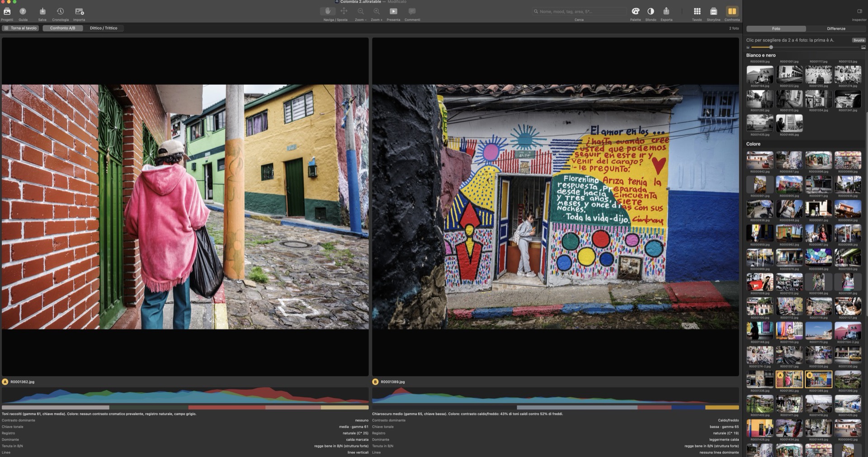Click the Zoom + magnifier icon
This screenshot has width=868, height=457.
tap(377, 11)
